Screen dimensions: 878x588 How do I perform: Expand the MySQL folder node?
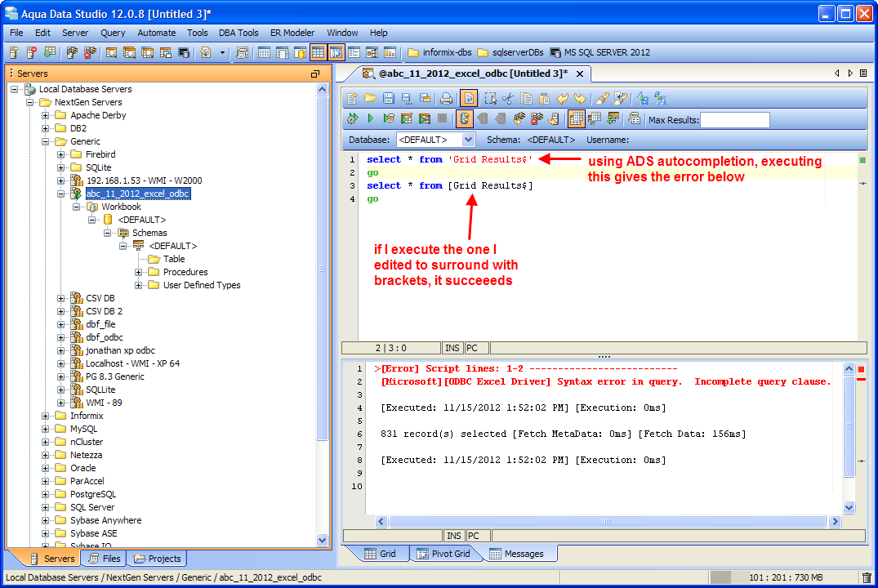46,429
